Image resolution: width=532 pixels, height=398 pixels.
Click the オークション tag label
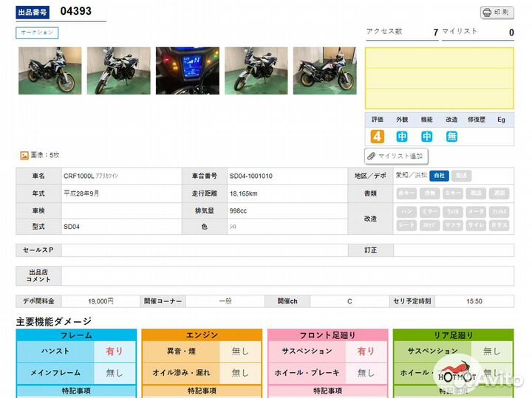[x=37, y=32]
